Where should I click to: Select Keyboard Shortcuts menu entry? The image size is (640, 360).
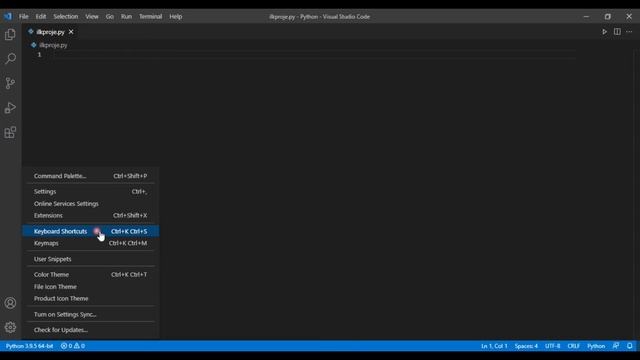(91, 231)
